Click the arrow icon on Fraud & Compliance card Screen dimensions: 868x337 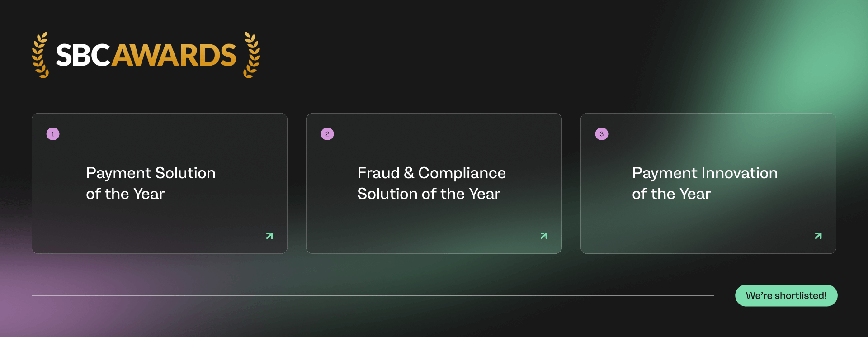544,235
